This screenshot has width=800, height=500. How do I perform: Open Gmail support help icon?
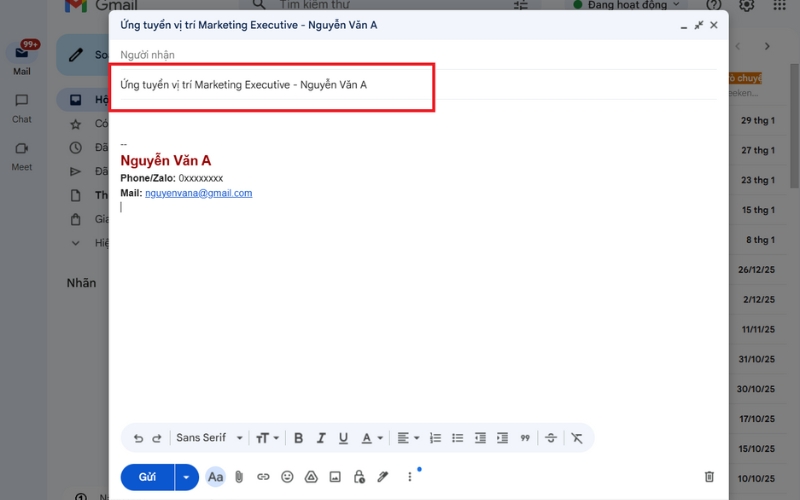point(714,5)
